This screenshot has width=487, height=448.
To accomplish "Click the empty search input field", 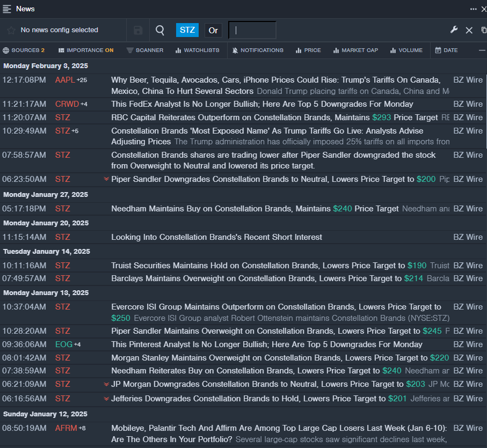I will [x=252, y=30].
